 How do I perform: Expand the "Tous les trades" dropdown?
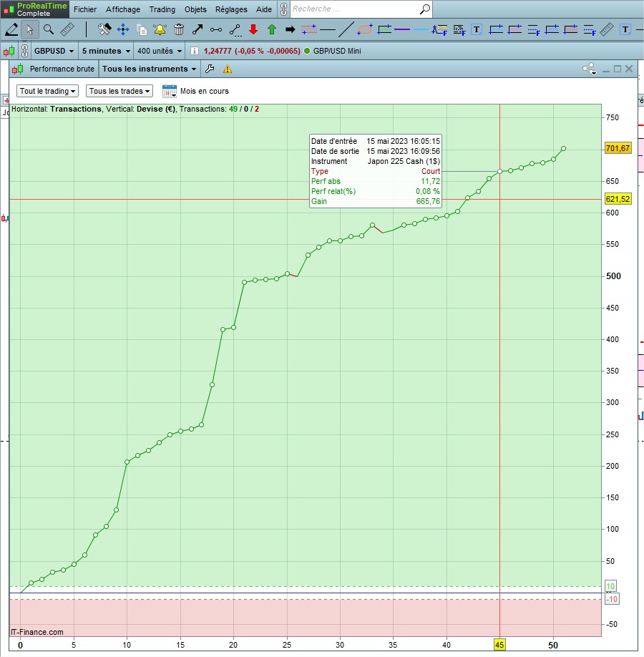(119, 91)
